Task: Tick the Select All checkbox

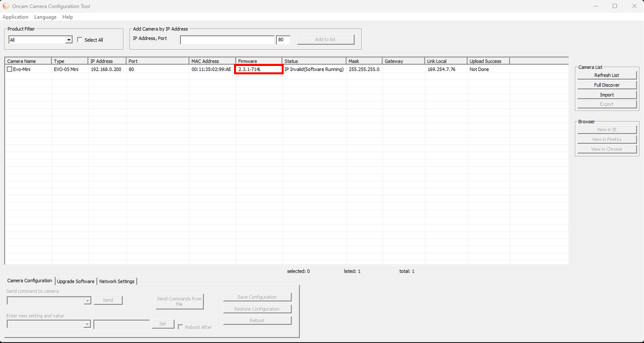Action: click(80, 39)
